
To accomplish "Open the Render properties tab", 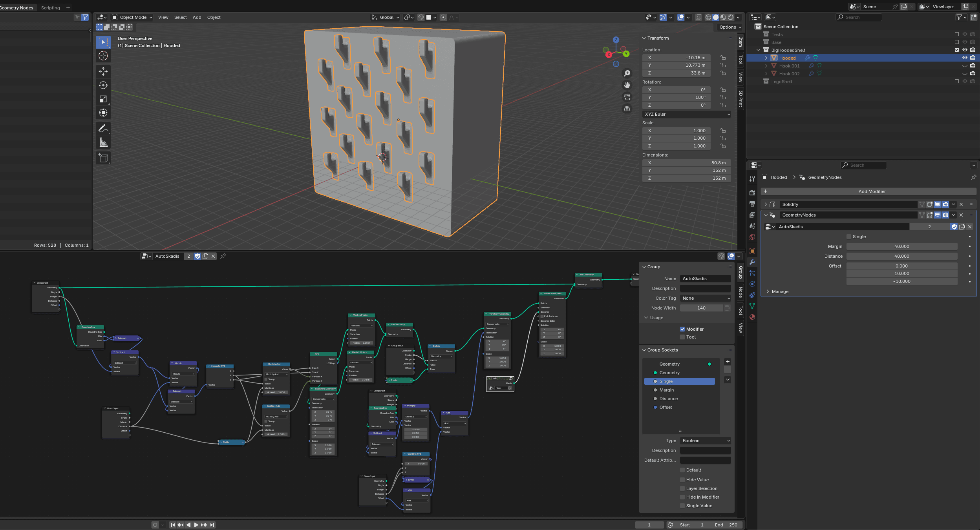I will [x=752, y=193].
